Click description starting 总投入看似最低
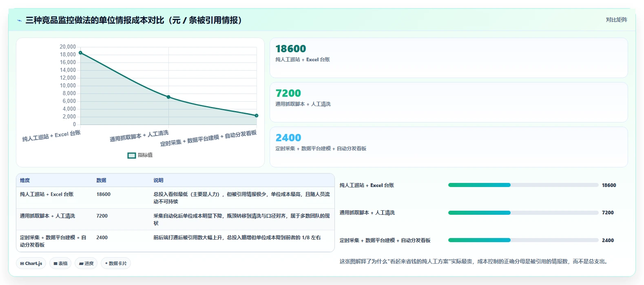The width and height of the screenshot is (644, 285). click(241, 198)
